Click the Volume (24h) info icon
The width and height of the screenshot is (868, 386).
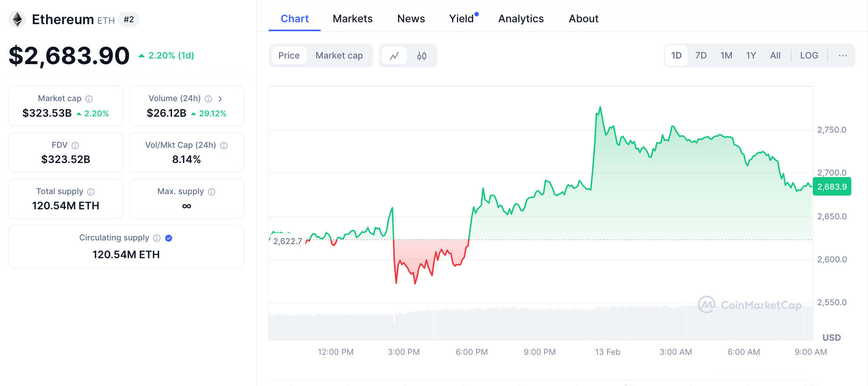(x=208, y=99)
